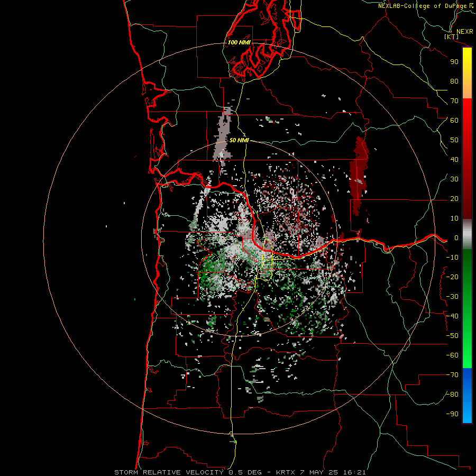Click the -50 value on velocity scale
The height and width of the screenshot is (476, 476).
tap(452, 336)
